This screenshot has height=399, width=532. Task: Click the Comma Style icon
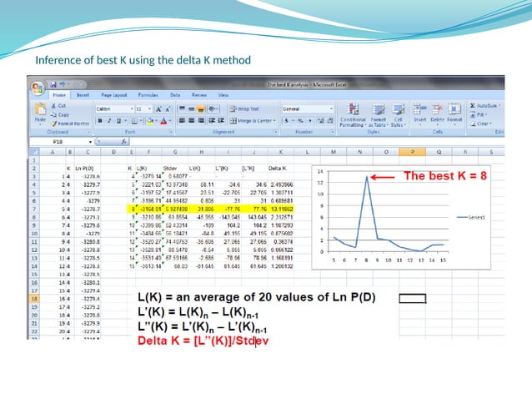(309, 120)
